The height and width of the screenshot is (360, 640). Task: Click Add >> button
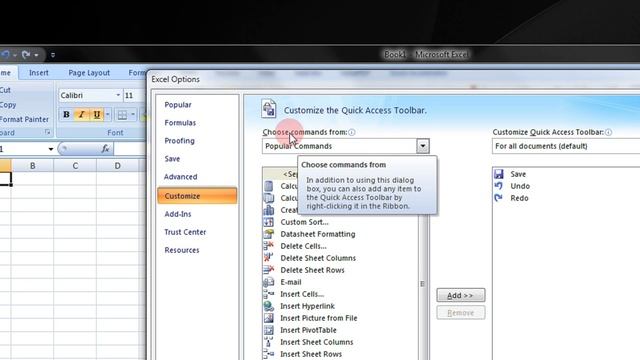click(x=460, y=295)
